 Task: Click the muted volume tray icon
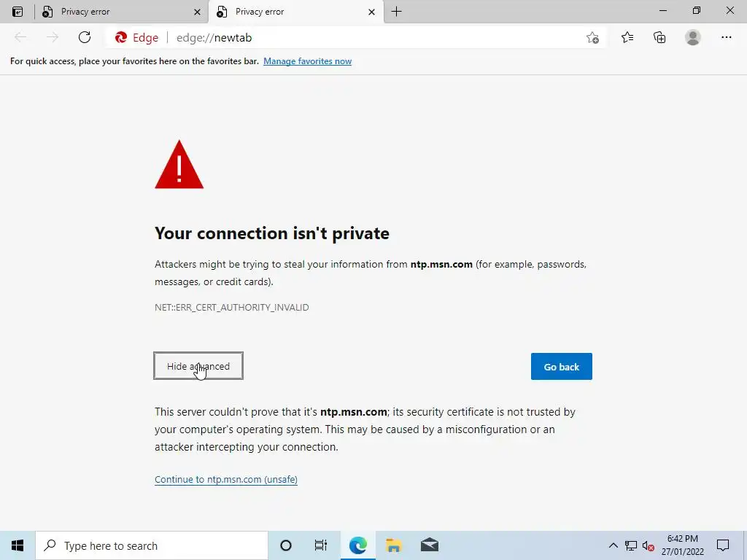[648, 545]
